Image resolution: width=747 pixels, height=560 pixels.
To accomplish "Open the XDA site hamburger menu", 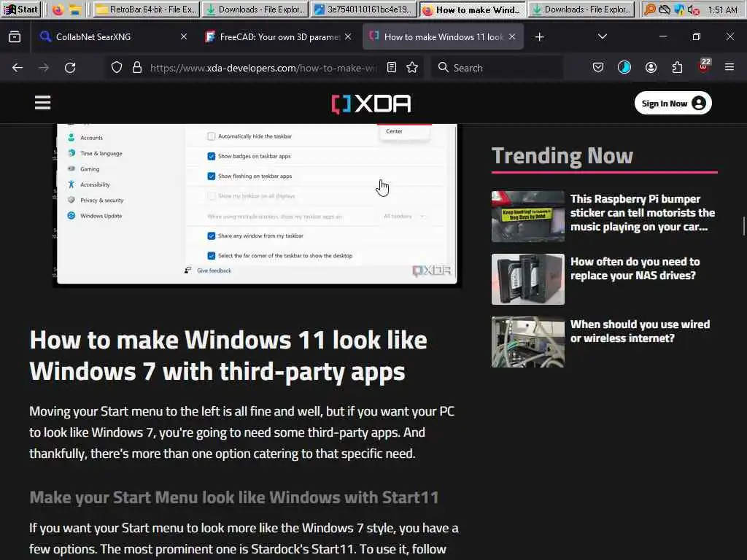I will point(42,103).
